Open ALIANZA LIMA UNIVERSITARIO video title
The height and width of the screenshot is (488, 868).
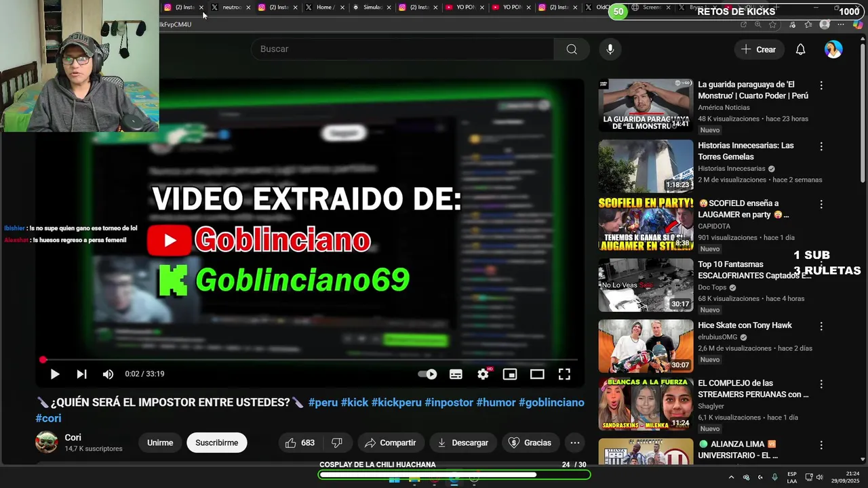point(738,450)
